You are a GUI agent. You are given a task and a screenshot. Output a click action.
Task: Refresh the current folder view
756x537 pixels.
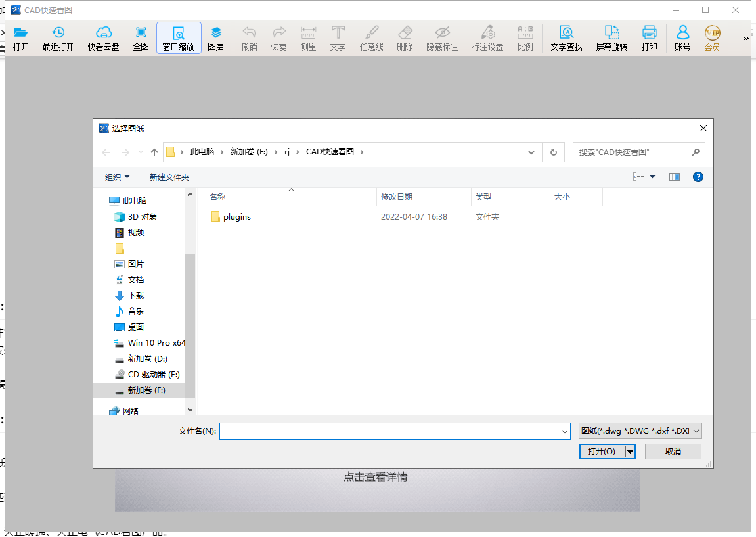[554, 152]
